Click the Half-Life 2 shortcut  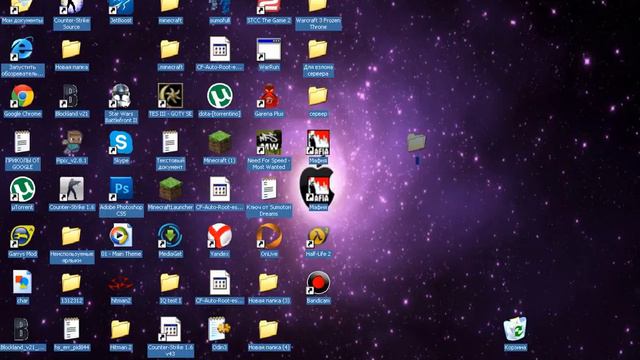(318, 236)
